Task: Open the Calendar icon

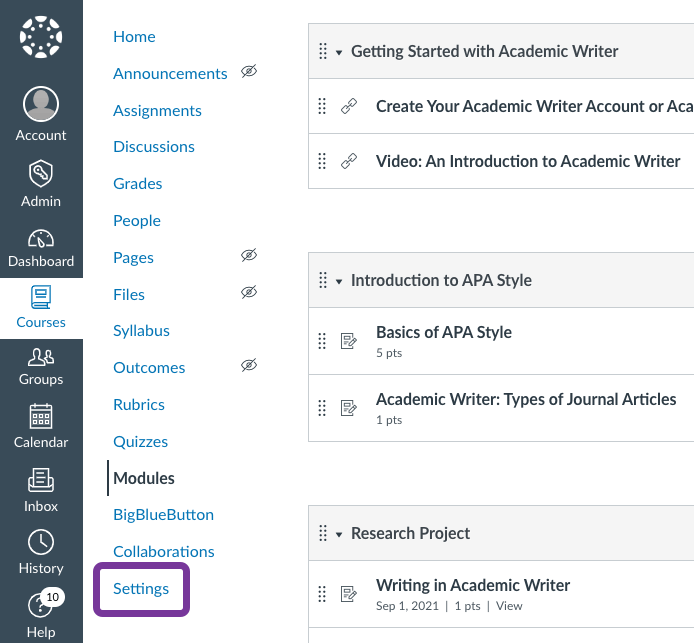Action: click(x=41, y=416)
